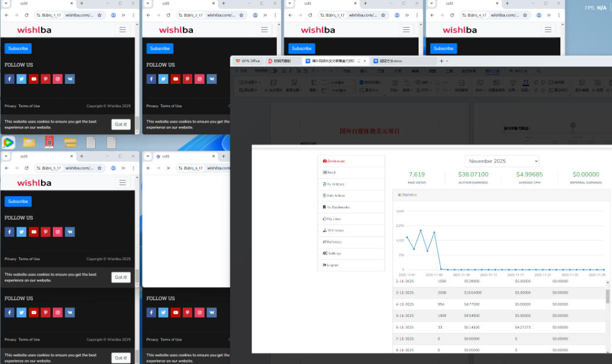Click the Pinterest icon in the 1_17 browser window
Image resolution: width=612 pixels, height=364 pixels.
tap(46, 79)
